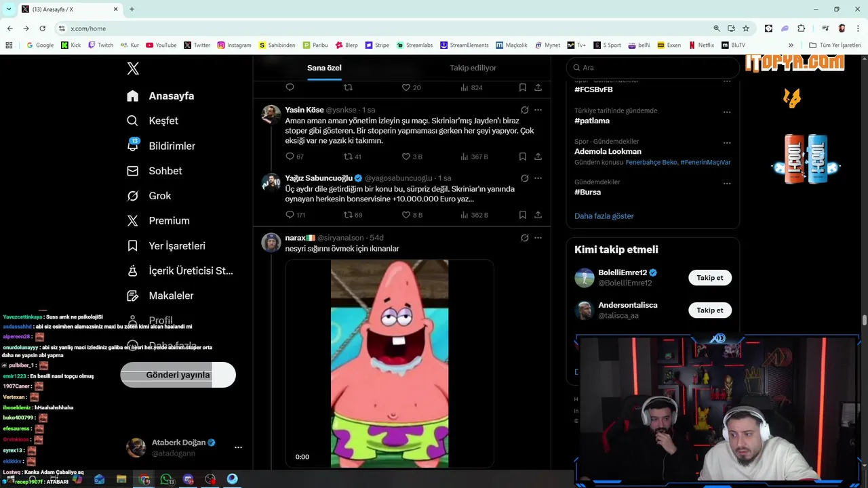Open more options on narax's post
Screen dimensions: 868x488
click(x=538, y=238)
